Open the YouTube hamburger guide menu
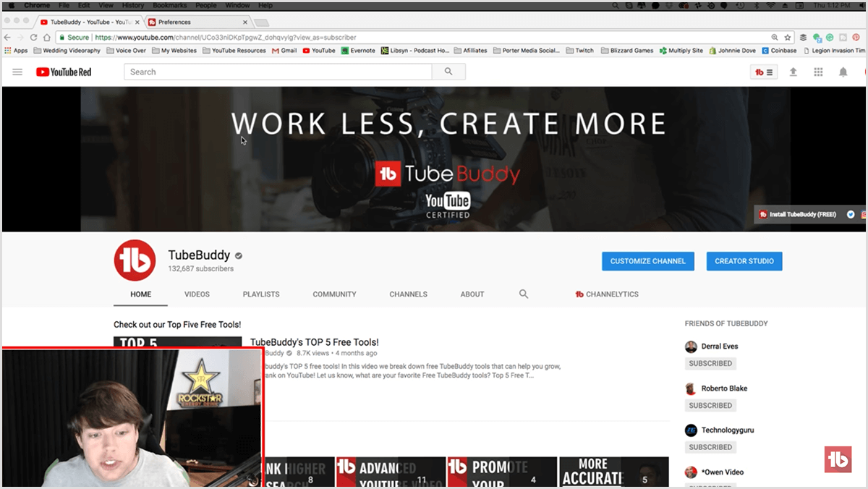The height and width of the screenshot is (489, 868). (x=17, y=72)
